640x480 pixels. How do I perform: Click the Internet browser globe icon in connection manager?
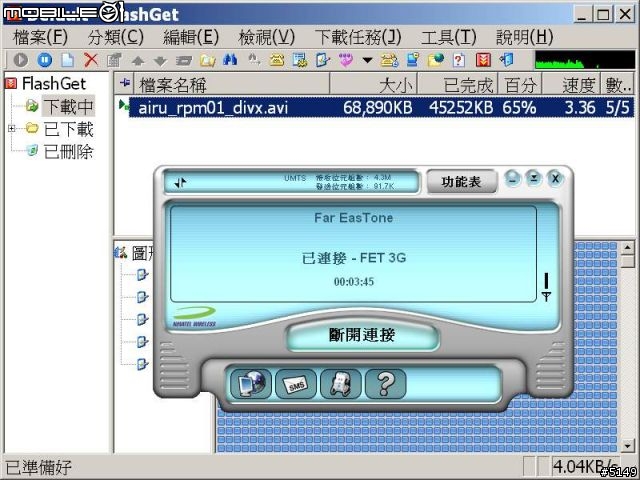point(251,383)
